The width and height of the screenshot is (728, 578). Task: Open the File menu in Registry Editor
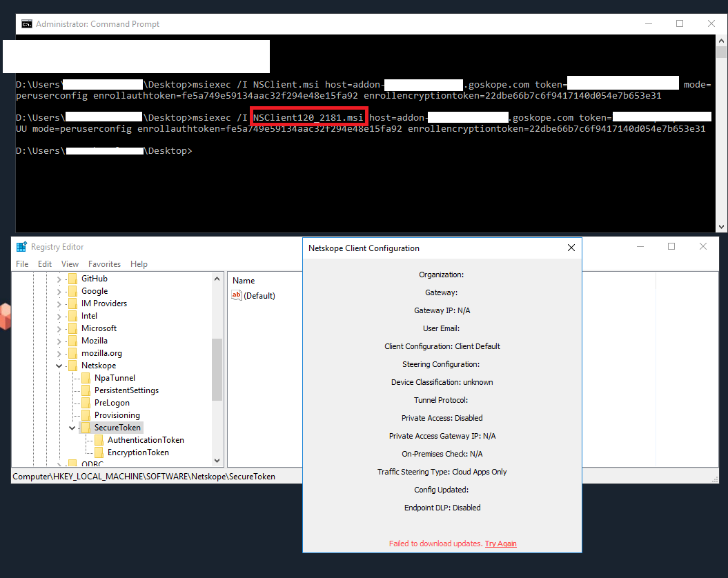coord(22,263)
